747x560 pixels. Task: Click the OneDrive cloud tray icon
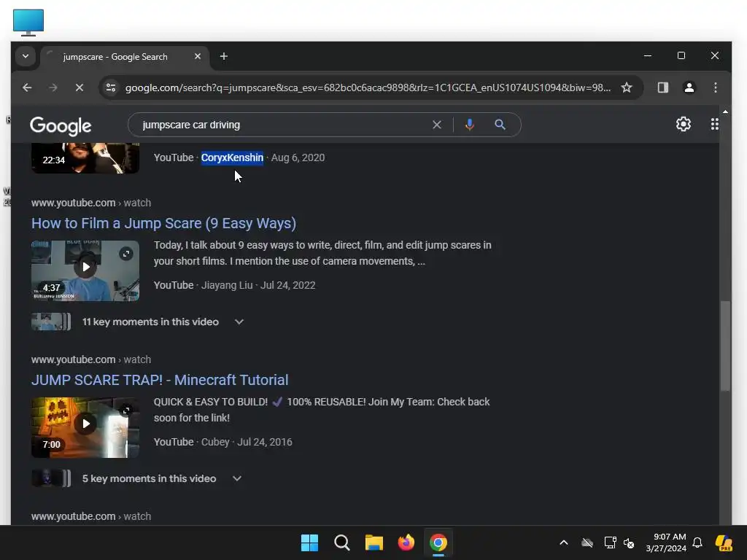tap(587, 542)
